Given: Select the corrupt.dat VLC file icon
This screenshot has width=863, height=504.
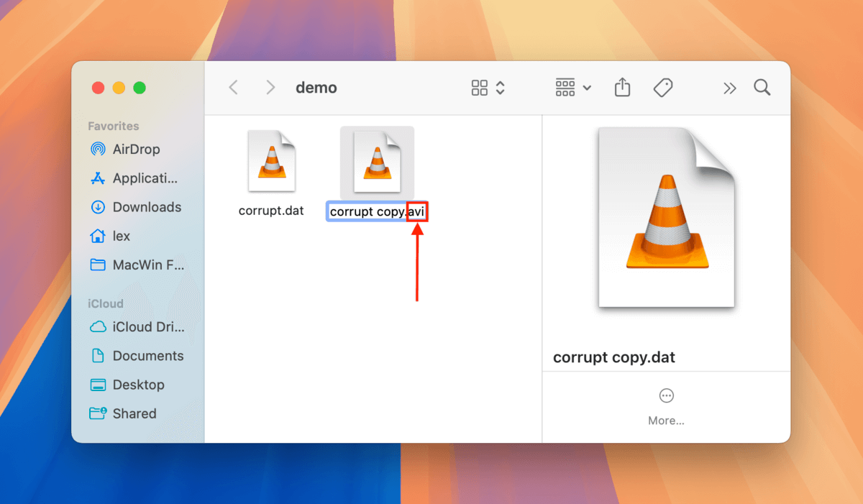Looking at the screenshot, I should click(272, 161).
